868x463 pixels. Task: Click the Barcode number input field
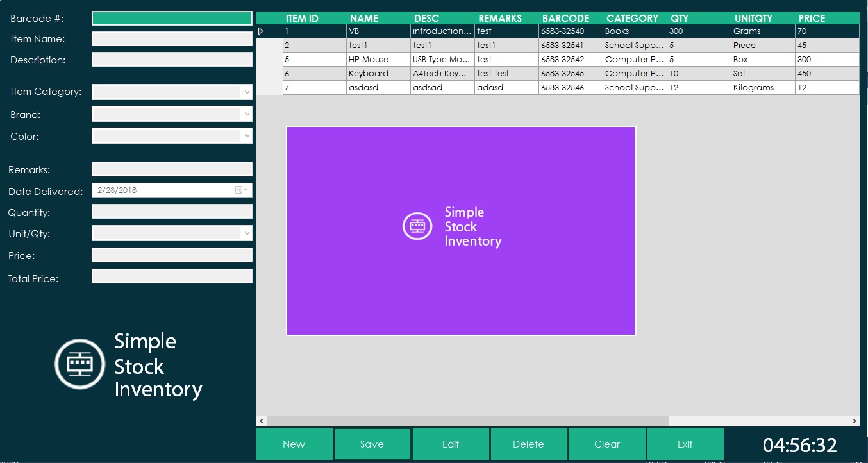tap(171, 18)
